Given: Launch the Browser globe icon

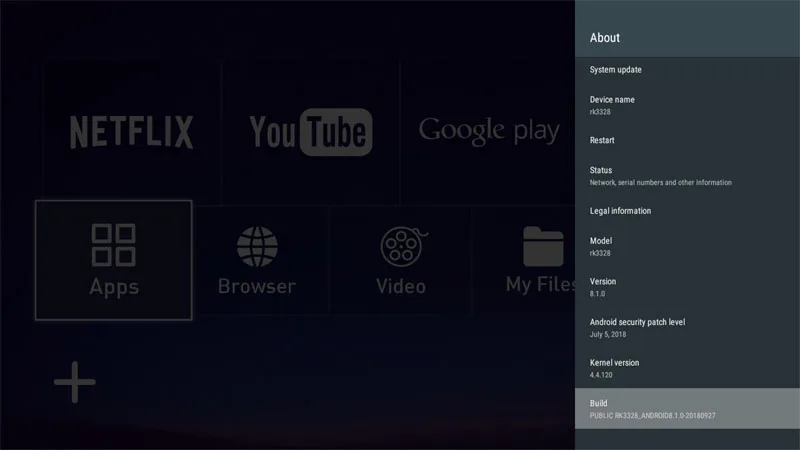Looking at the screenshot, I should [257, 246].
